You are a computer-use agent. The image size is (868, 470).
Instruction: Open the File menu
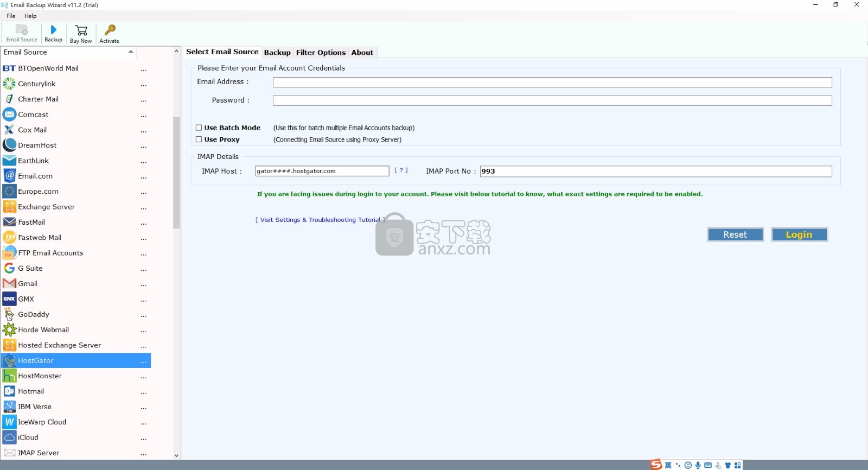(x=11, y=16)
